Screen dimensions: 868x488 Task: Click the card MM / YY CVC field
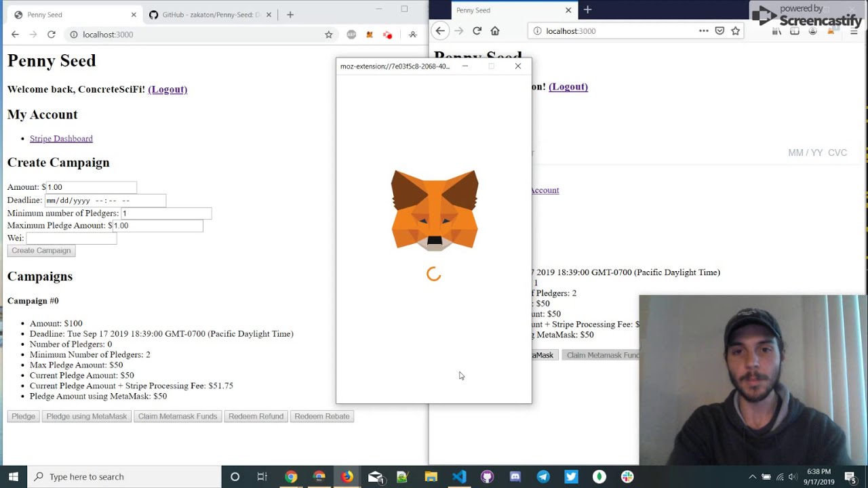point(817,153)
